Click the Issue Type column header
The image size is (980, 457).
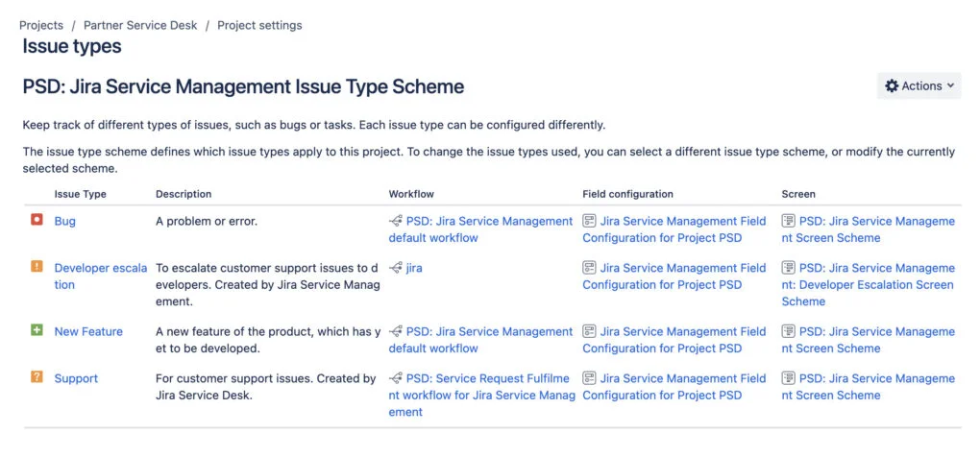click(80, 194)
